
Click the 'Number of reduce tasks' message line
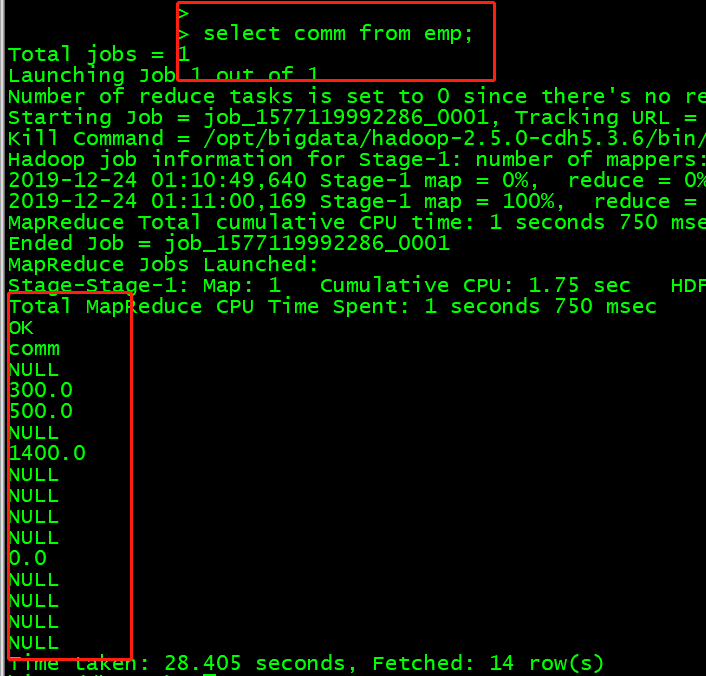click(x=357, y=97)
